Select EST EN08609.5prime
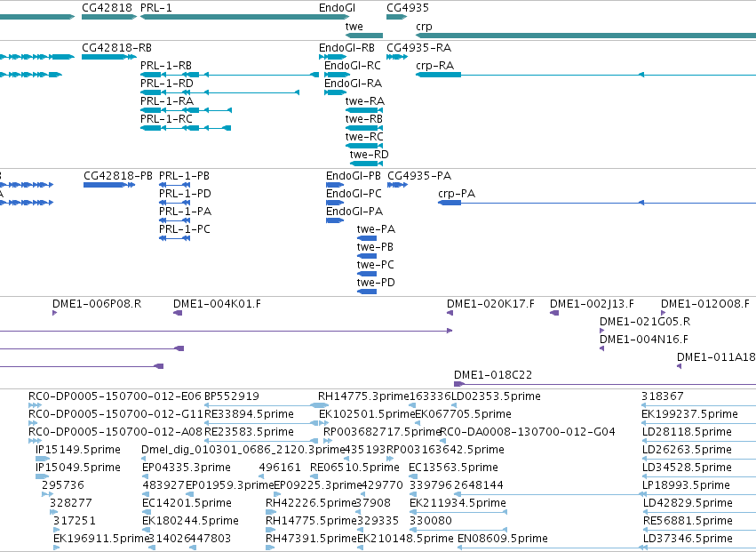756x552 pixels. 552,548
